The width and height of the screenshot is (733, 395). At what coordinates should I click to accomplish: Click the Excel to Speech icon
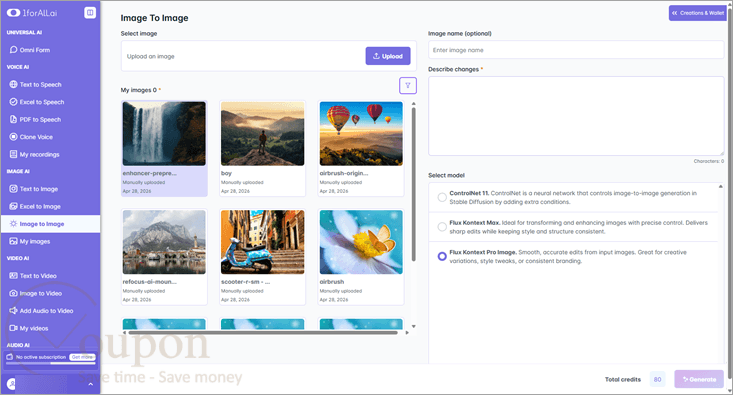[14, 102]
